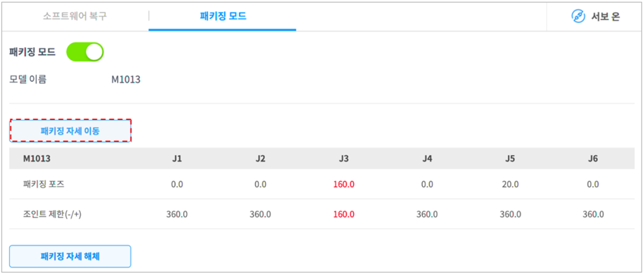The image size is (644, 275).
Task: Select the J6 column header
Action: click(593, 159)
